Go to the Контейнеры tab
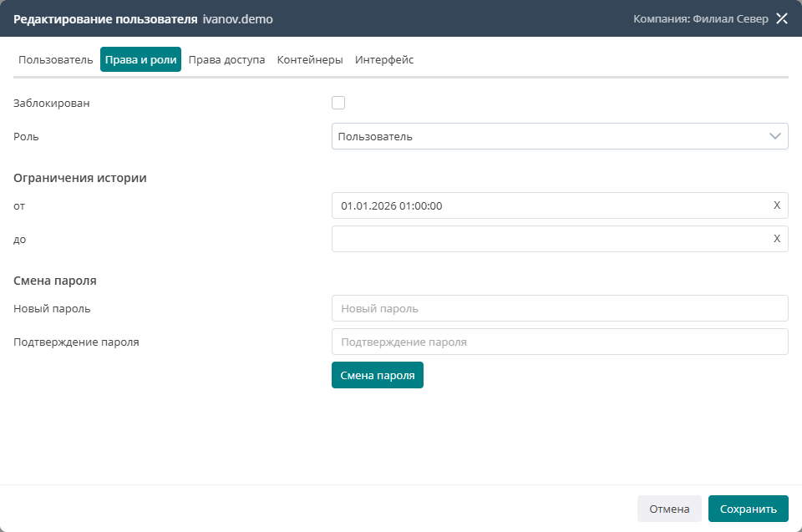Image resolution: width=802 pixels, height=532 pixels. click(310, 60)
